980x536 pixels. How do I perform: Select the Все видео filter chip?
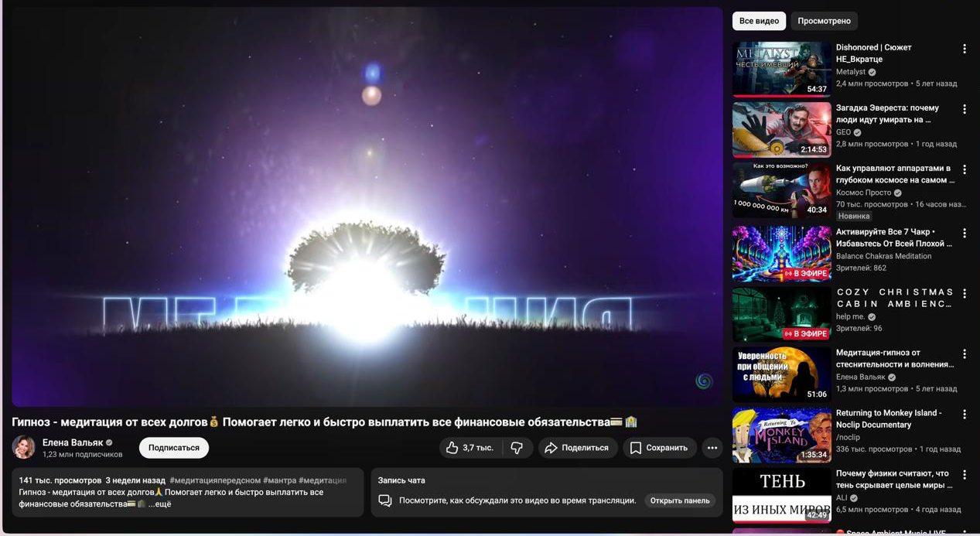tap(759, 21)
